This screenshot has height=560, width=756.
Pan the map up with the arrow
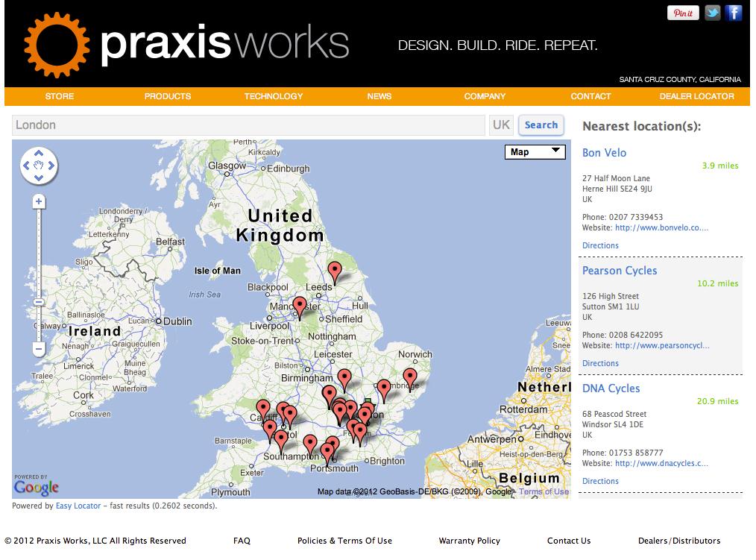(39, 154)
